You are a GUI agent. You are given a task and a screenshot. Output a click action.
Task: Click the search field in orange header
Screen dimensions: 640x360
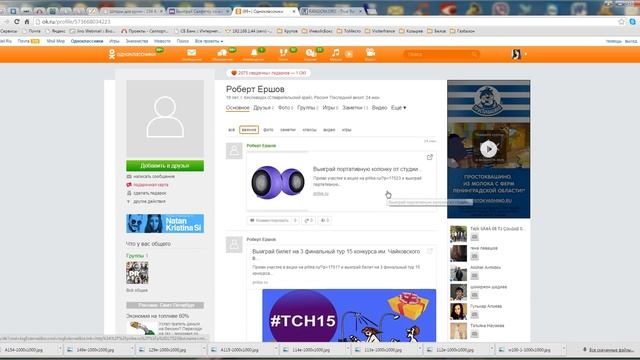pyautogui.click(x=441, y=54)
